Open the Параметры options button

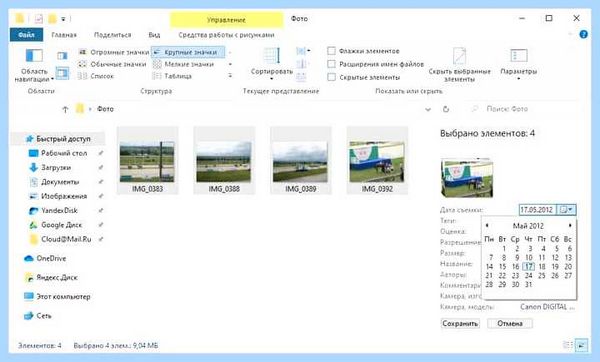(x=518, y=64)
